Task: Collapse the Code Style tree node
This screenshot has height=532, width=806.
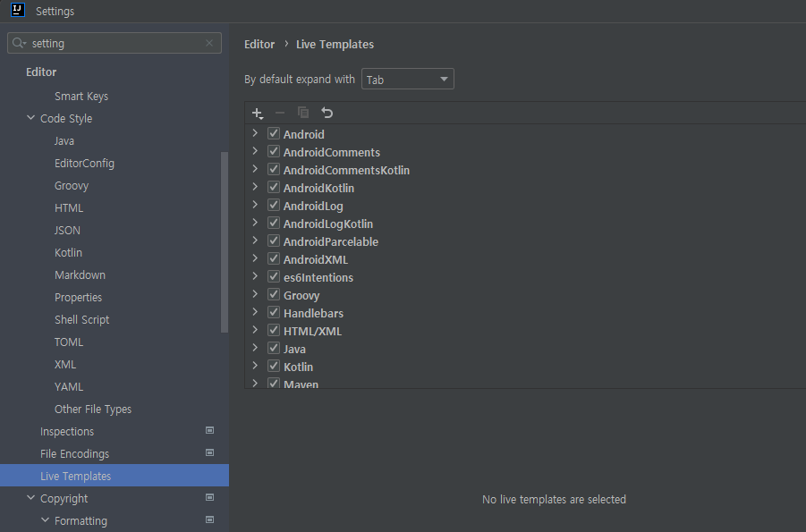Action: coord(30,118)
